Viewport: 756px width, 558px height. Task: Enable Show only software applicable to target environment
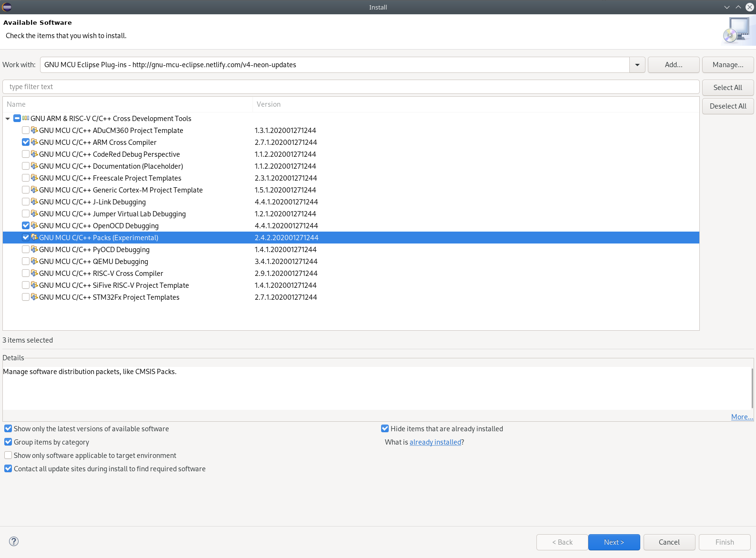coord(8,455)
